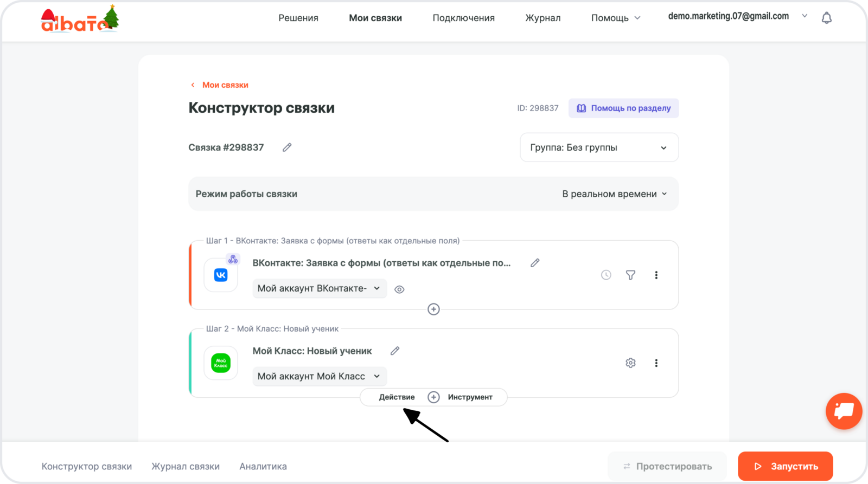Click plus icon between step 1 and 2
Viewport: 868px width, 484px height.
(x=433, y=309)
